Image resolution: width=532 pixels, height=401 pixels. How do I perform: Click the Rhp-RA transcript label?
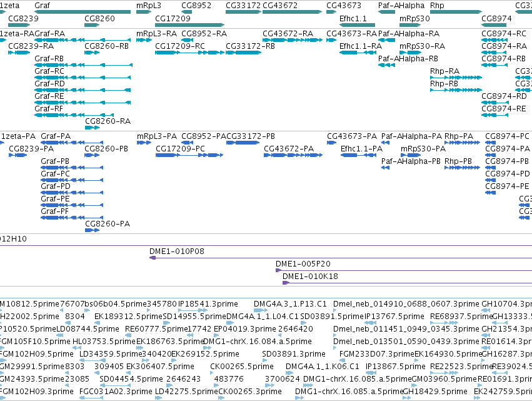click(x=445, y=71)
